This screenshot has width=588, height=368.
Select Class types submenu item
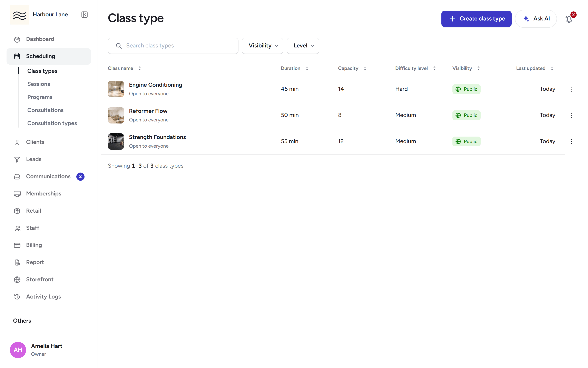pyautogui.click(x=42, y=71)
